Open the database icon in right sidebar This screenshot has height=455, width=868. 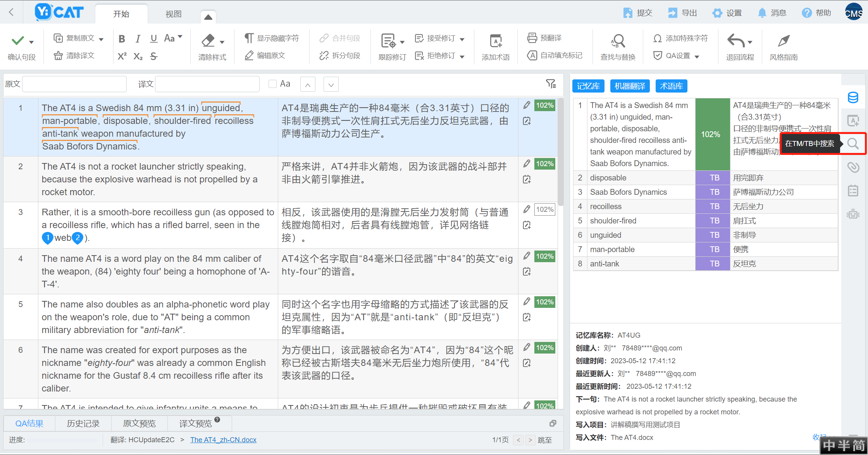[x=853, y=98]
